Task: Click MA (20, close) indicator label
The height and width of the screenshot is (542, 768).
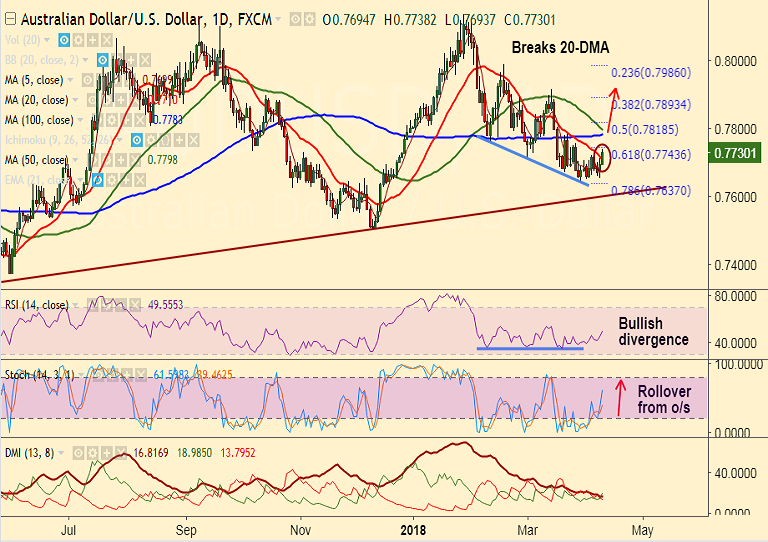Action: tap(37, 100)
